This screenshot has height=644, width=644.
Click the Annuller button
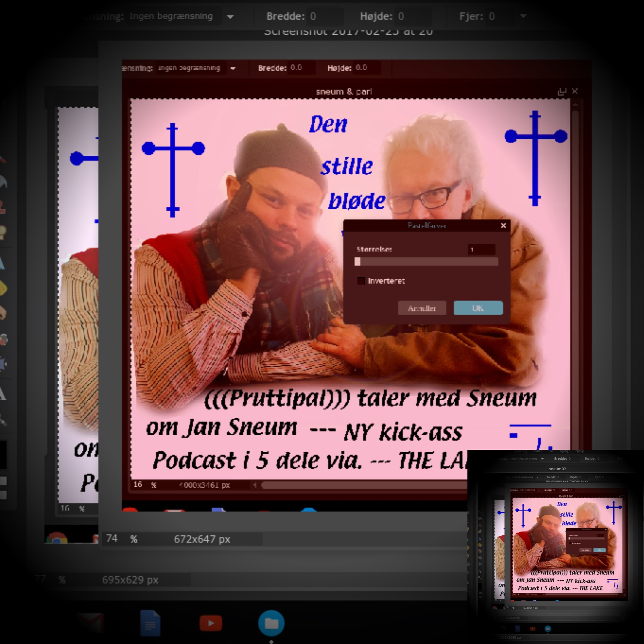tap(422, 308)
